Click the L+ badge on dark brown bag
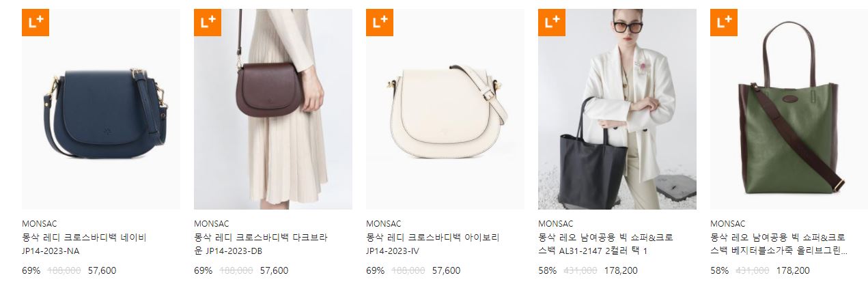 [x=208, y=22]
